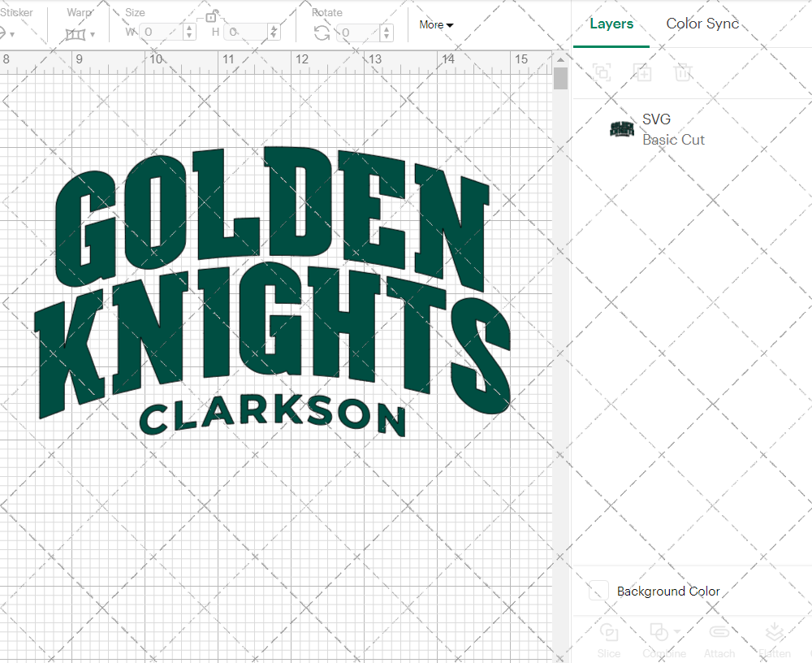The width and height of the screenshot is (812, 663).
Task: Click the Delete layer trash icon
Action: click(x=683, y=72)
